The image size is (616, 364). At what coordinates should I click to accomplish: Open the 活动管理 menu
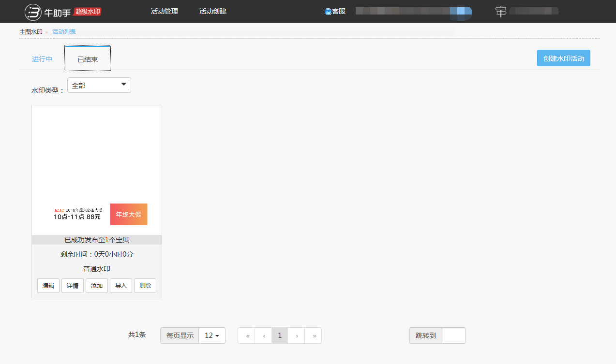point(165,11)
